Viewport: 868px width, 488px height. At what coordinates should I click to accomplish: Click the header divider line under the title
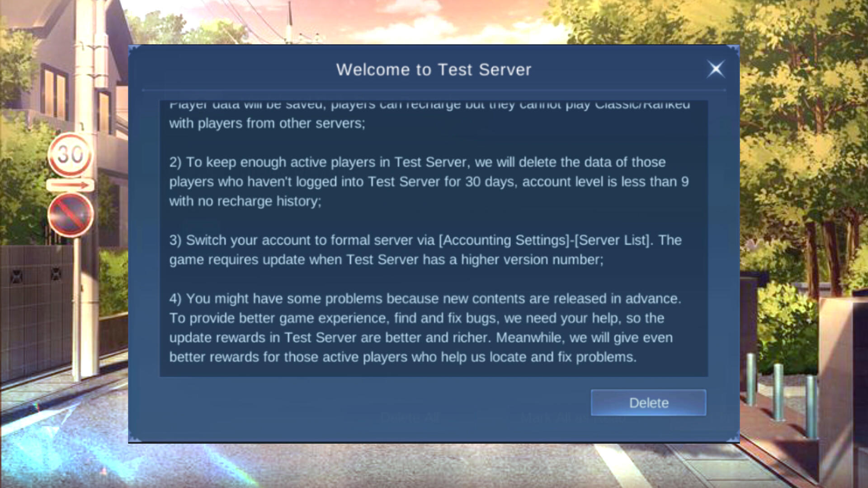point(434,90)
